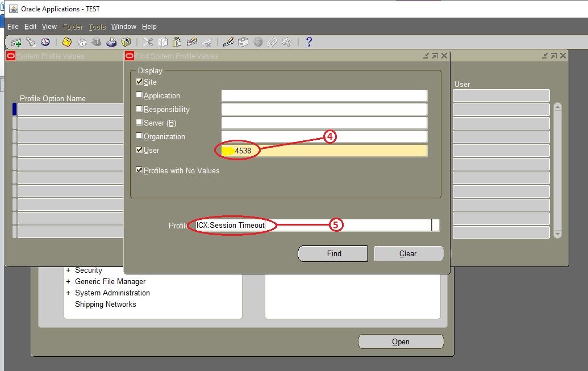
Task: Click the Close Form folder icon
Action: 126,41
